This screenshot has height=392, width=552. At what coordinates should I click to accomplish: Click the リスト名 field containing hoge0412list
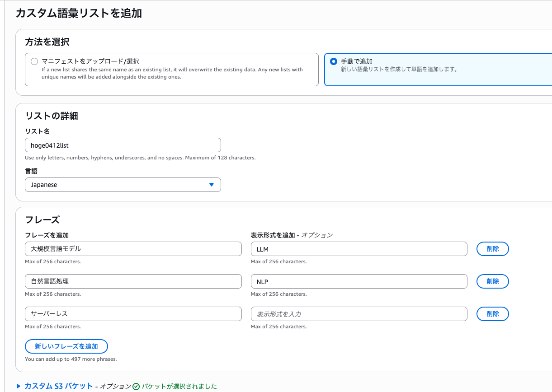coord(123,145)
